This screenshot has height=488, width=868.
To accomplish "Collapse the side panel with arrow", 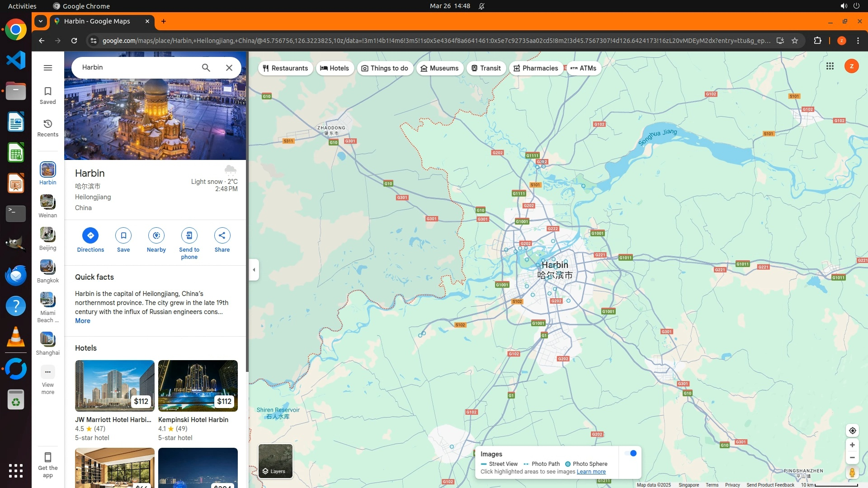I will [254, 270].
